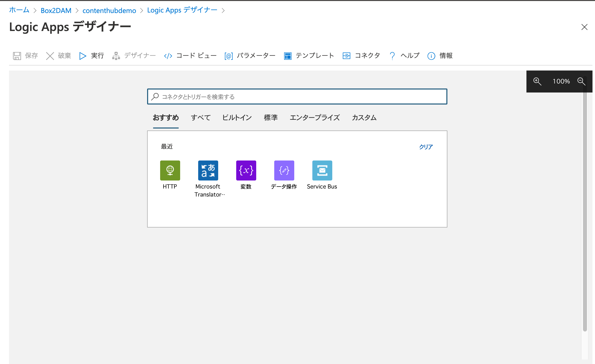Open Templates with the テンプレート icon
The width and height of the screenshot is (595, 364).
288,56
